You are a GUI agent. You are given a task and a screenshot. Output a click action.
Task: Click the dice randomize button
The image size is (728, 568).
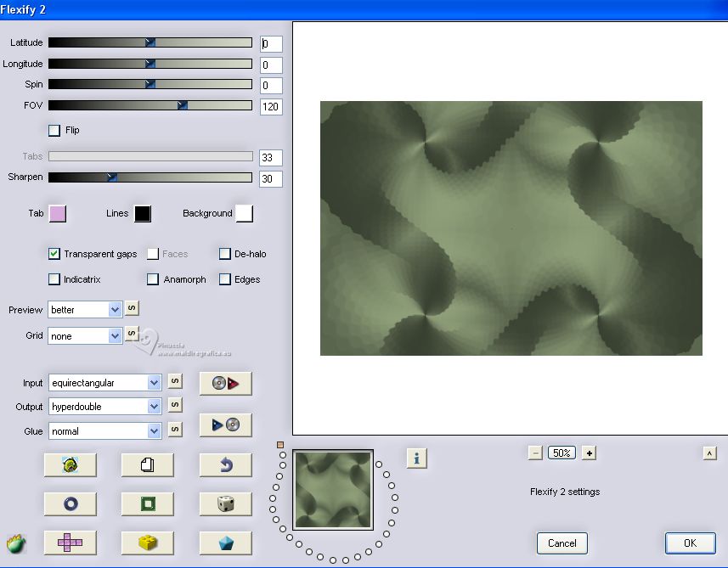[225, 503]
